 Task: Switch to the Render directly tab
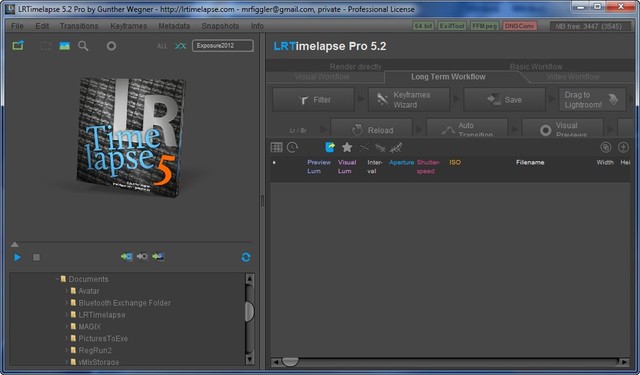(356, 67)
